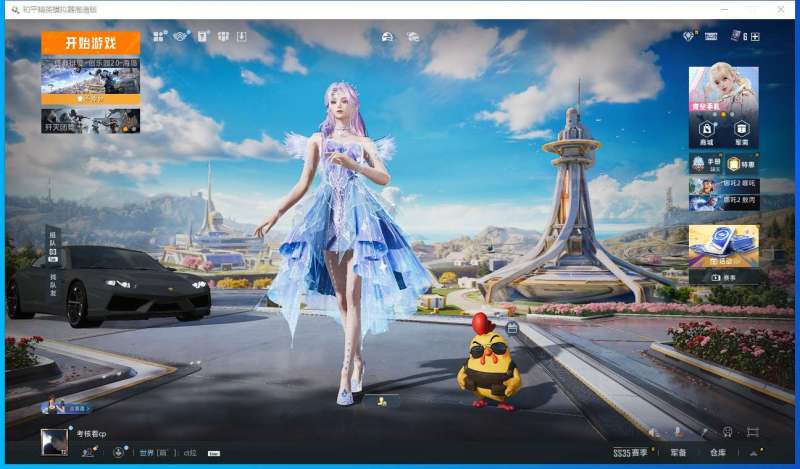This screenshot has height=469, width=800.
Task: Click the orange 开始游戏 start button
Action: point(90,43)
